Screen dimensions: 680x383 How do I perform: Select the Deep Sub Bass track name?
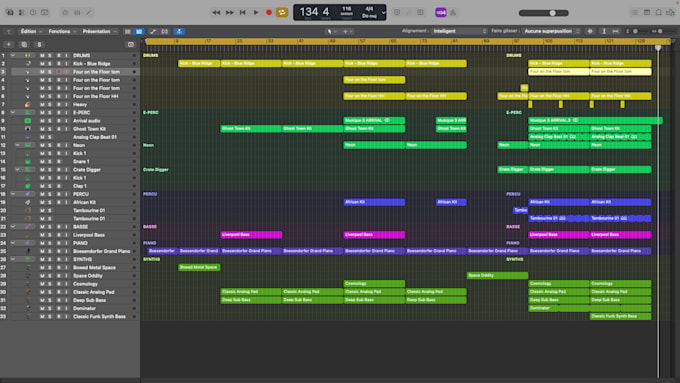(x=89, y=300)
